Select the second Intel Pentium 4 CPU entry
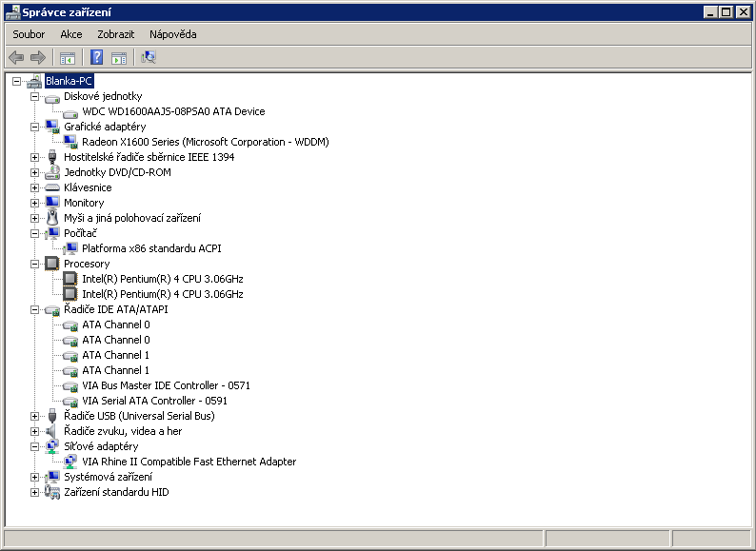756x551 pixels. tap(163, 294)
